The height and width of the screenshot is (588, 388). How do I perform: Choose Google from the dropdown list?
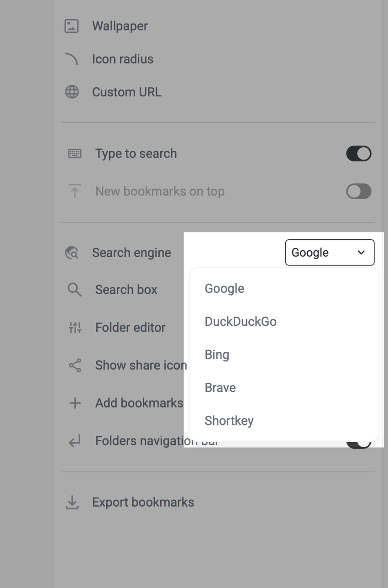pyautogui.click(x=225, y=289)
